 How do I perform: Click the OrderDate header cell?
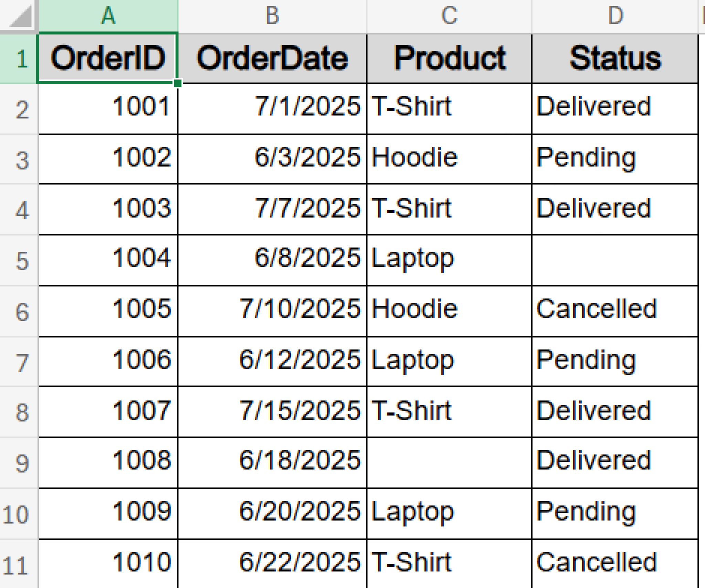coord(272,59)
